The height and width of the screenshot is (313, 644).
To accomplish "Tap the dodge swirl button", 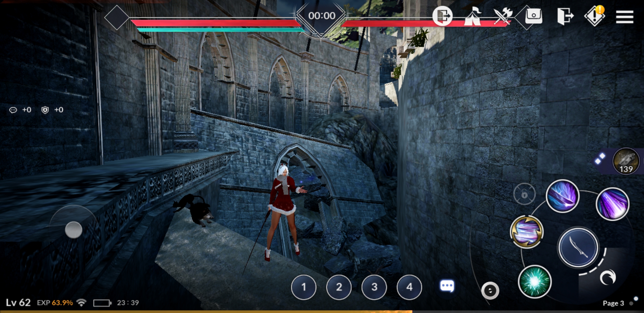I will pos(607,278).
